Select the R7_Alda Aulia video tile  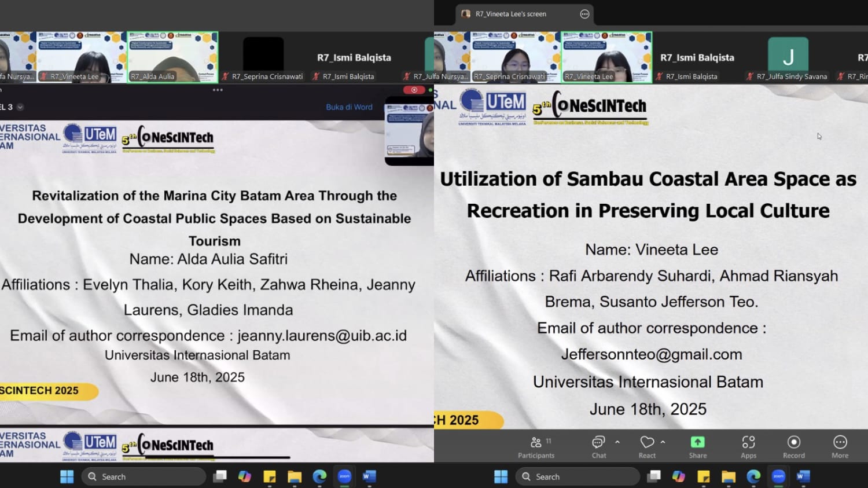172,57
